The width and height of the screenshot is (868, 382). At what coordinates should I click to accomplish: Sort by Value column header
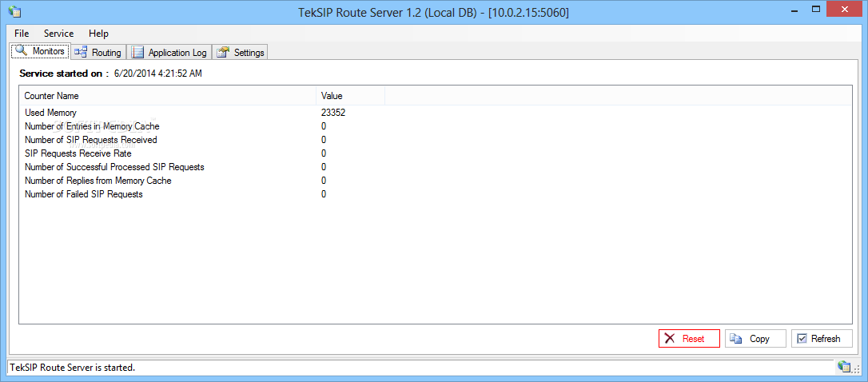click(350, 96)
